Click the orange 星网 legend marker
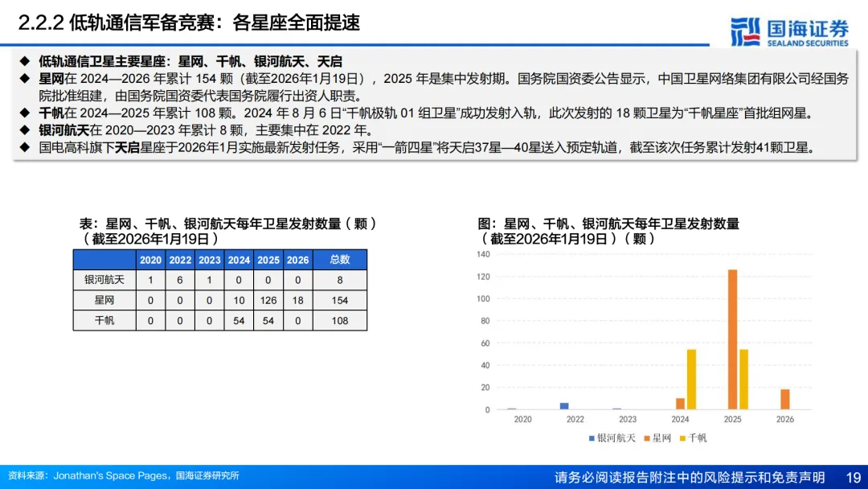The height and width of the screenshot is (489, 868). 646,438
